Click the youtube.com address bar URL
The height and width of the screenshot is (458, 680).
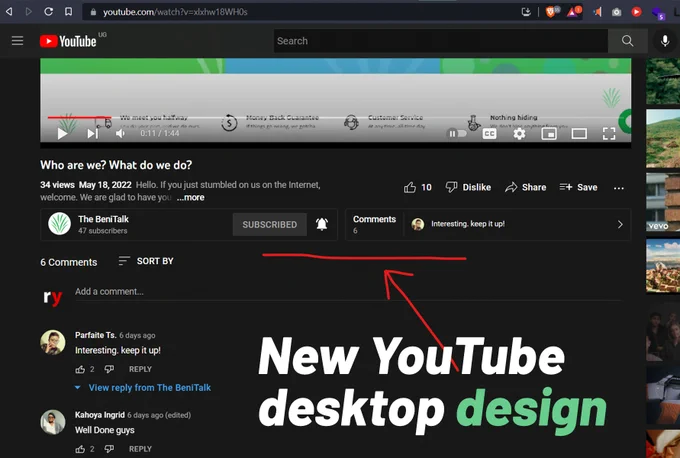(x=175, y=12)
